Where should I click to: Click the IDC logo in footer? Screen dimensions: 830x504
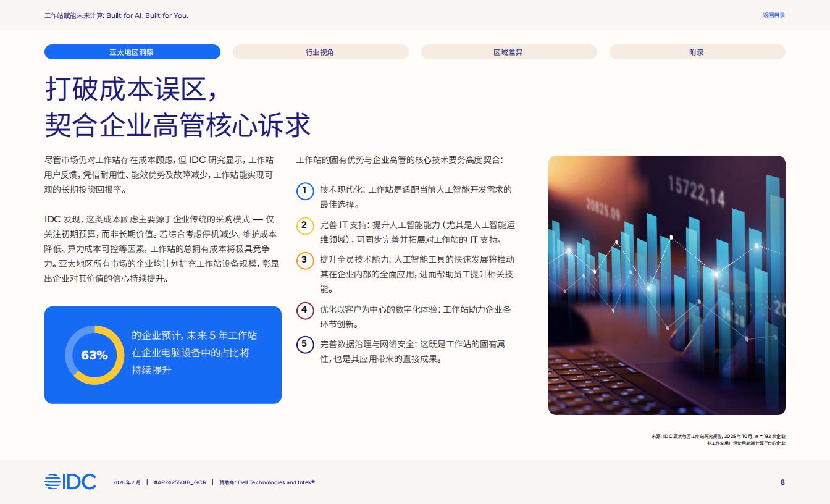click(70, 482)
